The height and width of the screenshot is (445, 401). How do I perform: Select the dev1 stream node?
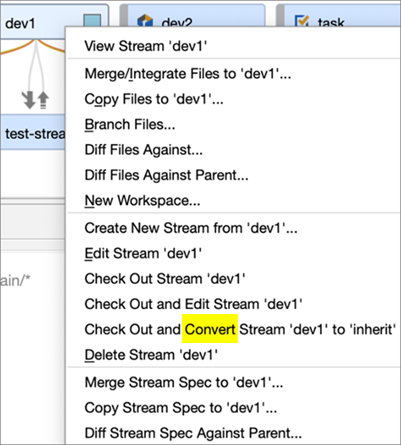33,23
